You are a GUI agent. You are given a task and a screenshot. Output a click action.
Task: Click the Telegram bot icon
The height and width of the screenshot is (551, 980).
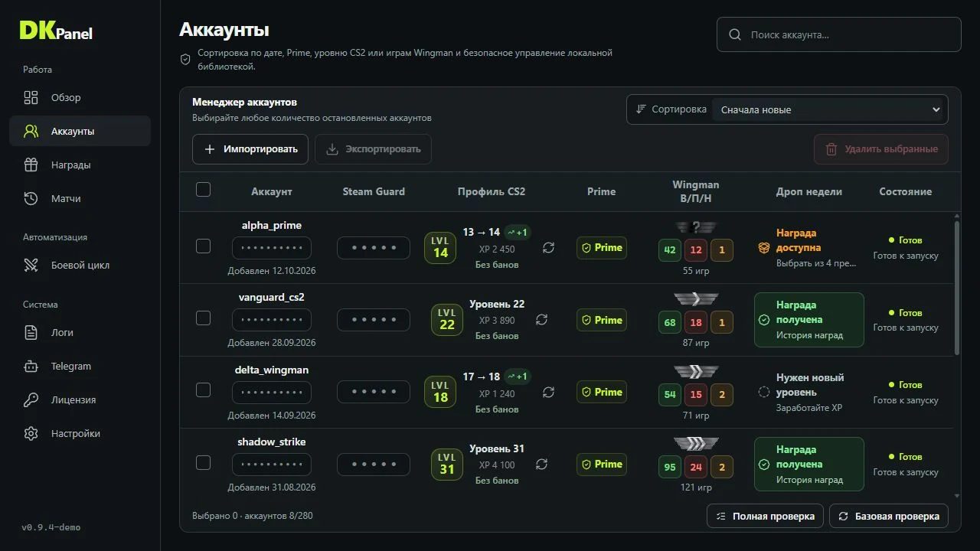coord(31,366)
